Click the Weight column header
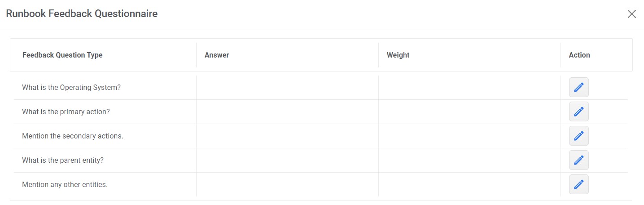 (x=398, y=55)
